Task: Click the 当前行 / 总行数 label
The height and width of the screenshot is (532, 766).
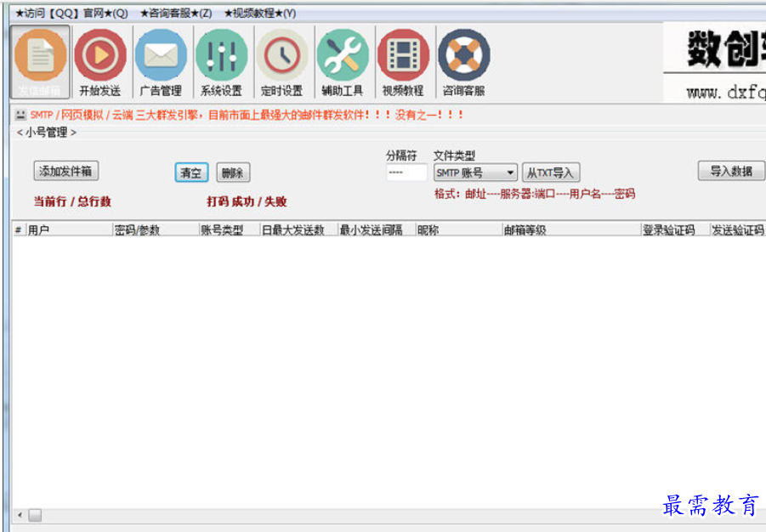Action: [x=72, y=201]
